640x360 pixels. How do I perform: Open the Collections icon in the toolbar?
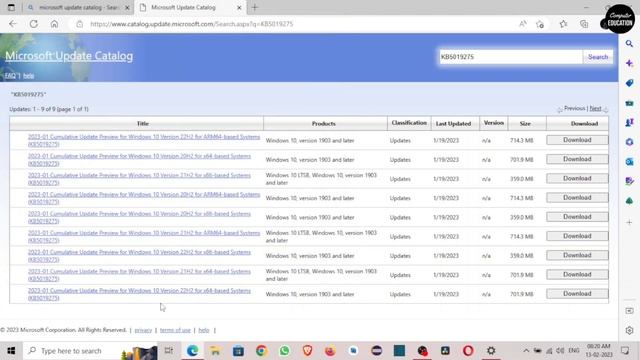point(584,24)
